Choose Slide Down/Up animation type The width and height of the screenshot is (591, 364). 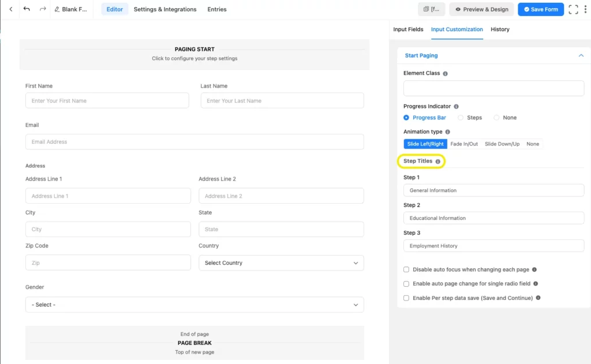tap(502, 144)
